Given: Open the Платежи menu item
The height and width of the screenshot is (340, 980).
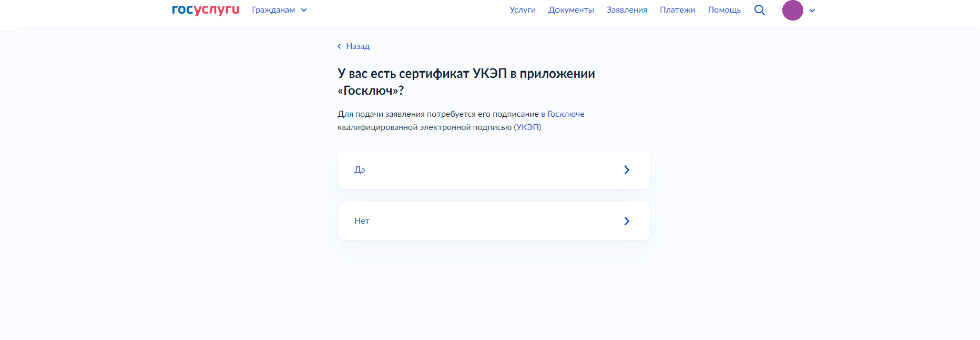Looking at the screenshot, I should [677, 10].
